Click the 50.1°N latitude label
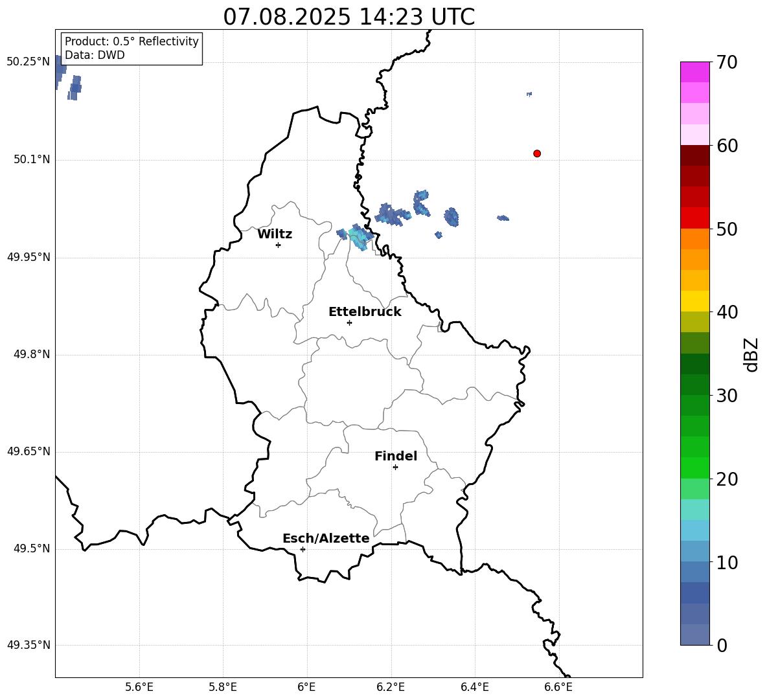The width and height of the screenshot is (767, 700). [32, 159]
